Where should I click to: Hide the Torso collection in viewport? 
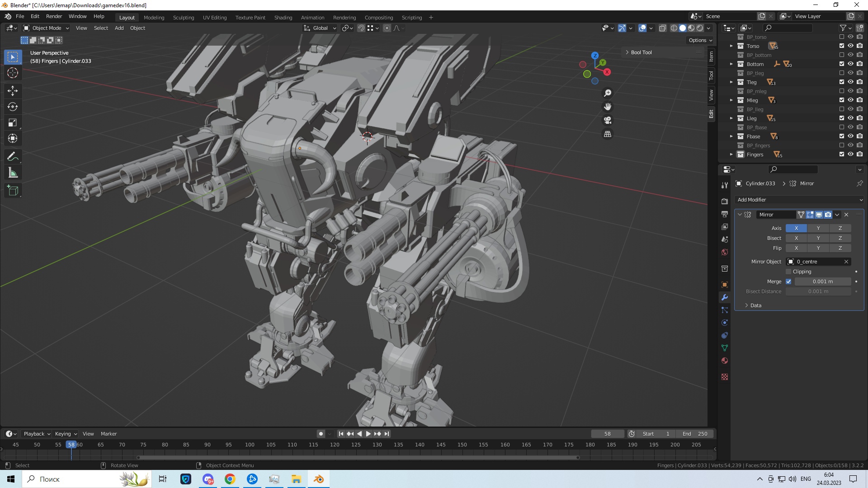(x=850, y=46)
